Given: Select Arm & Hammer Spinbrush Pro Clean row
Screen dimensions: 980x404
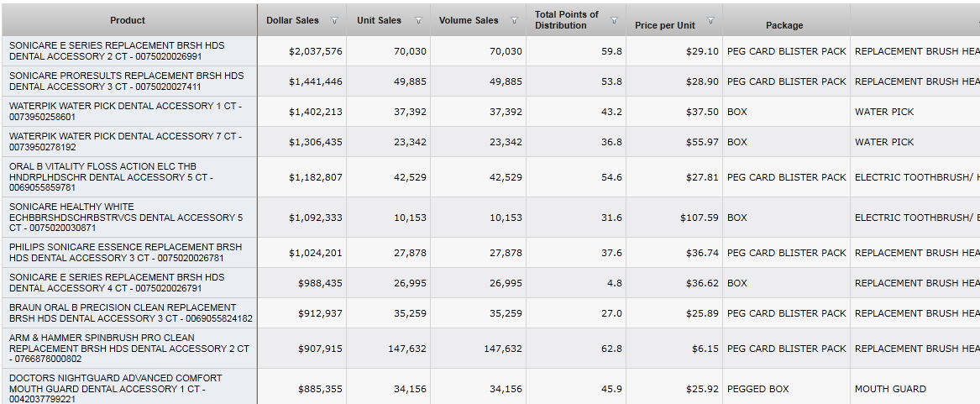Looking at the screenshot, I should [128, 349].
